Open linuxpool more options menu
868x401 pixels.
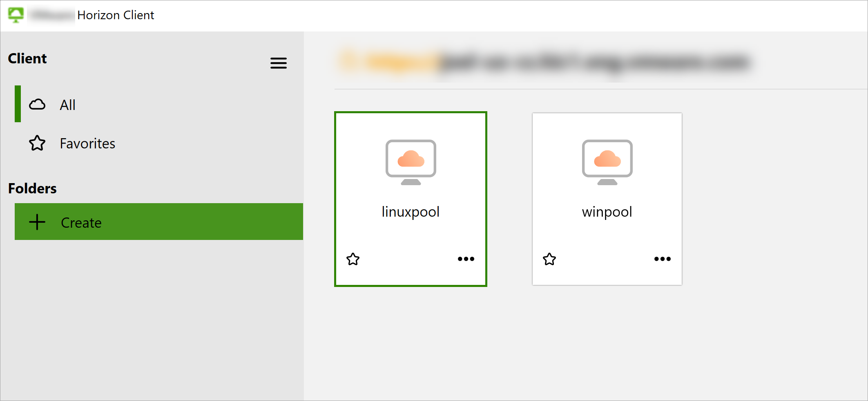[466, 259]
